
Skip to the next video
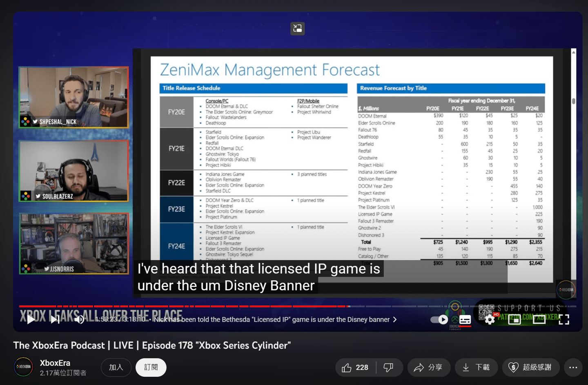[55, 320]
